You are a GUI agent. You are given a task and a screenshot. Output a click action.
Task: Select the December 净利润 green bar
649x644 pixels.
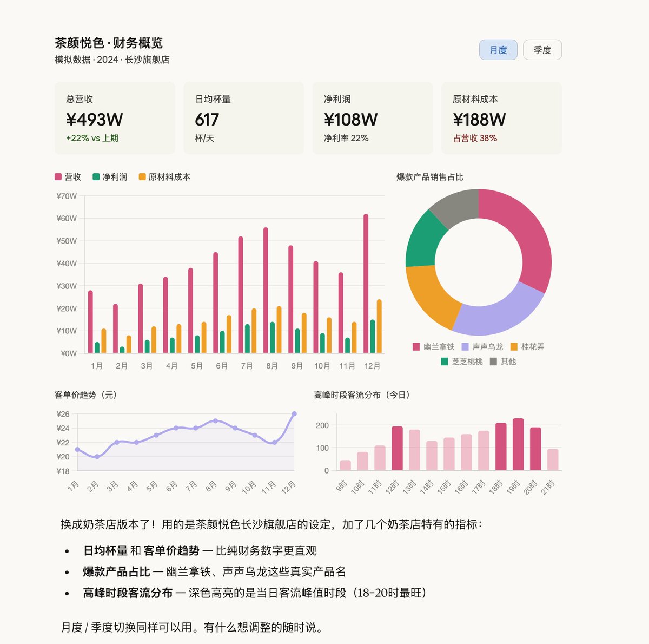373,337
